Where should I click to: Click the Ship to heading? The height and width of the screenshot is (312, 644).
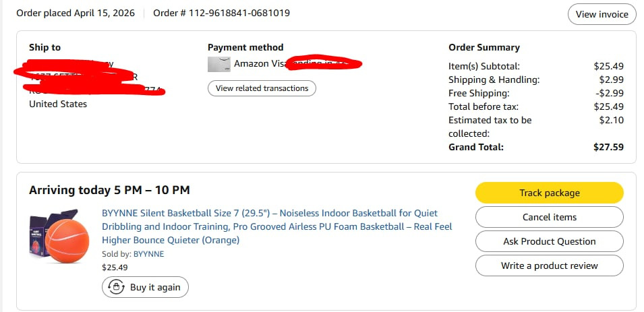(45, 47)
